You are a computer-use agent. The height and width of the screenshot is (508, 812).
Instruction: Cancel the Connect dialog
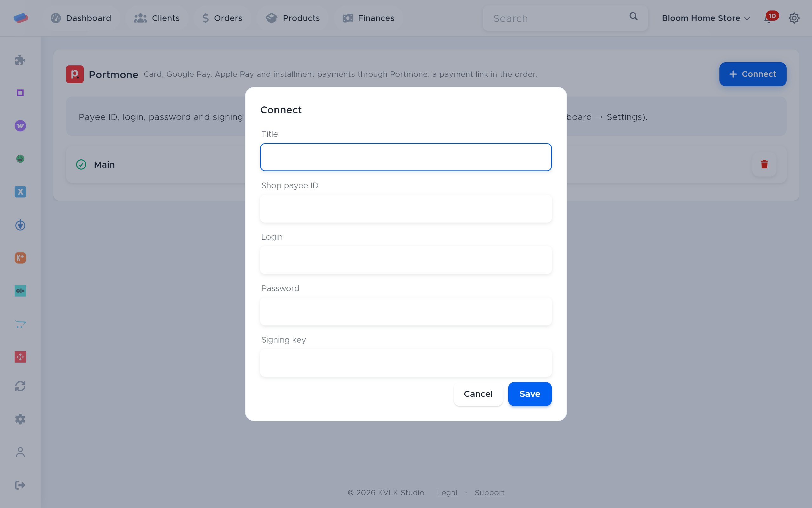tap(478, 394)
